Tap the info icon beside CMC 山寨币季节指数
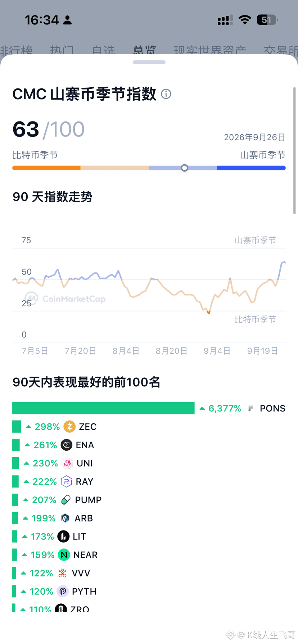298x644 pixels. pyautogui.click(x=166, y=94)
